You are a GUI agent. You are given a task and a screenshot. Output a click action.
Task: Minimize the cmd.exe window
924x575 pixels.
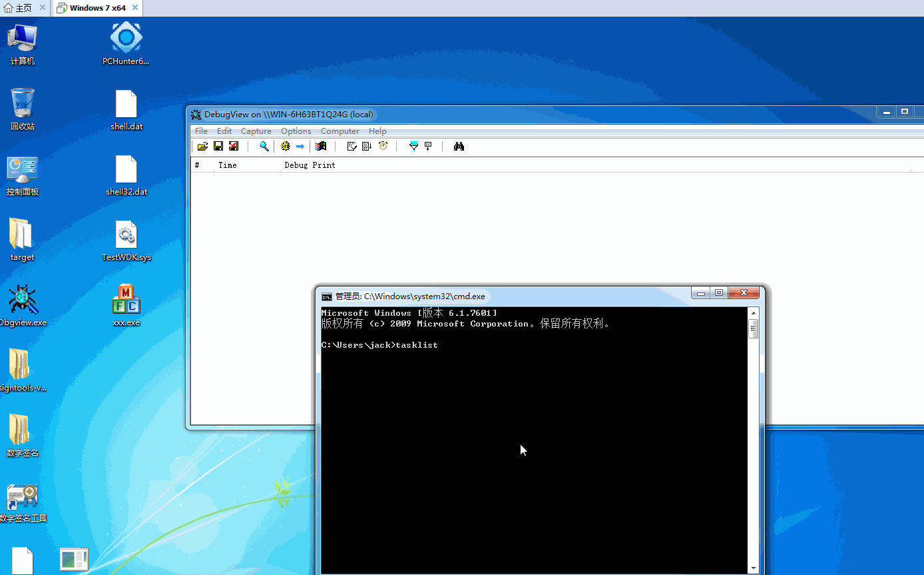pyautogui.click(x=700, y=292)
